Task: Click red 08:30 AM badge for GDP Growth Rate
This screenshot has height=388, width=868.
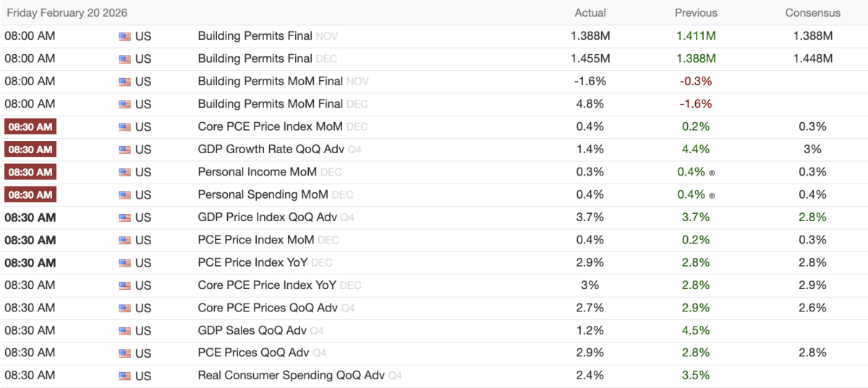Action: pyautogui.click(x=30, y=150)
